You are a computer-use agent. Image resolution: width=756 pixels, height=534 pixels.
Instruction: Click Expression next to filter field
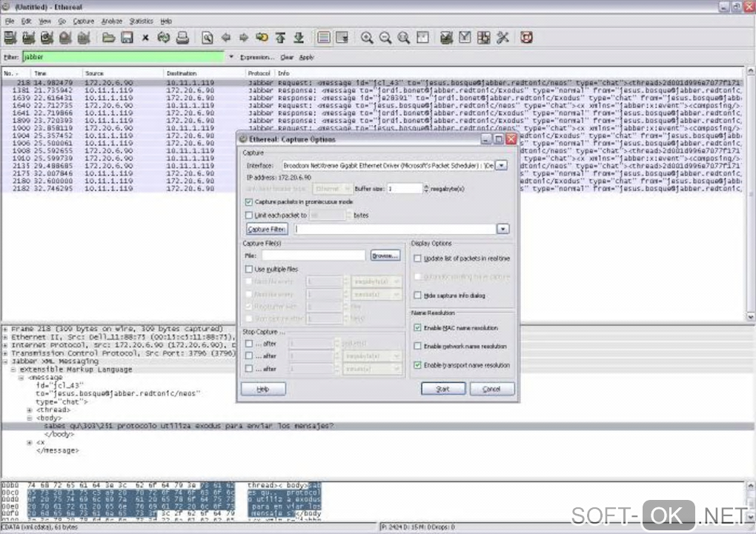click(257, 57)
